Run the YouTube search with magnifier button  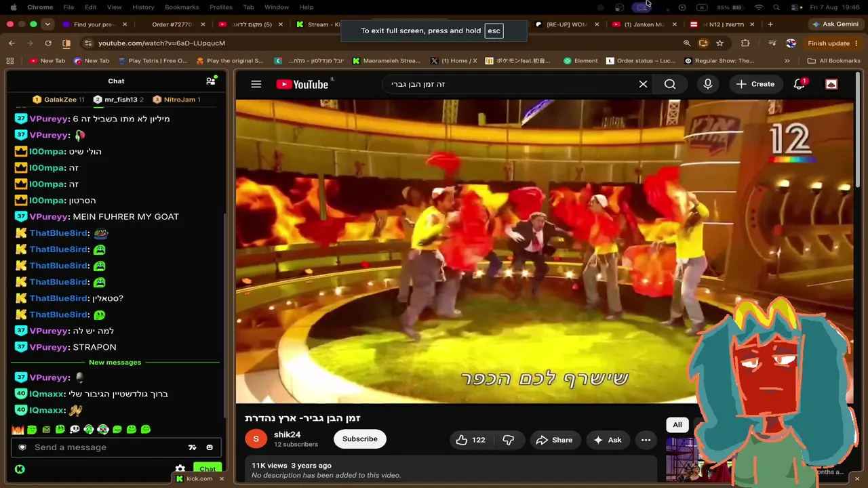click(670, 84)
